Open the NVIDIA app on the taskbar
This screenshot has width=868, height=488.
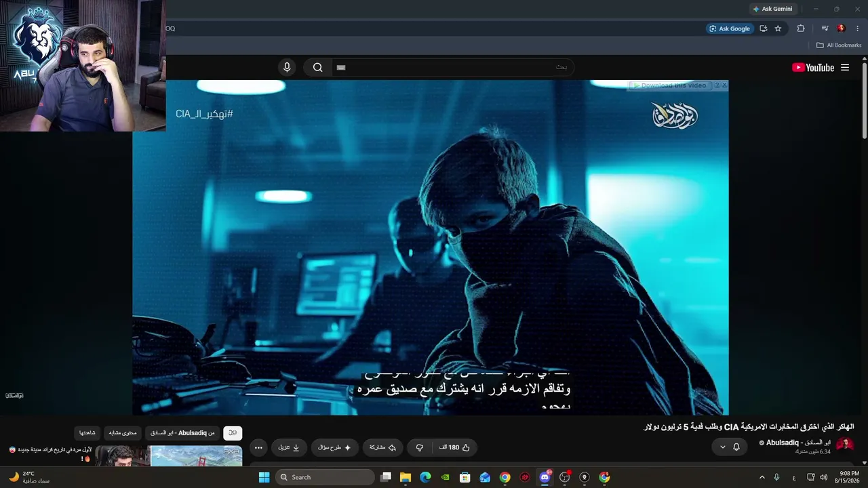pyautogui.click(x=445, y=477)
